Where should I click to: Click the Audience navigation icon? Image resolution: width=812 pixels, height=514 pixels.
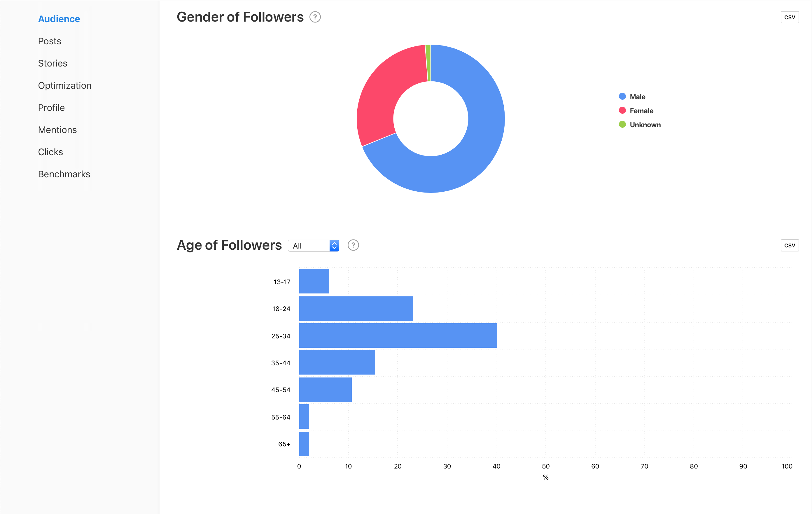[x=59, y=19]
